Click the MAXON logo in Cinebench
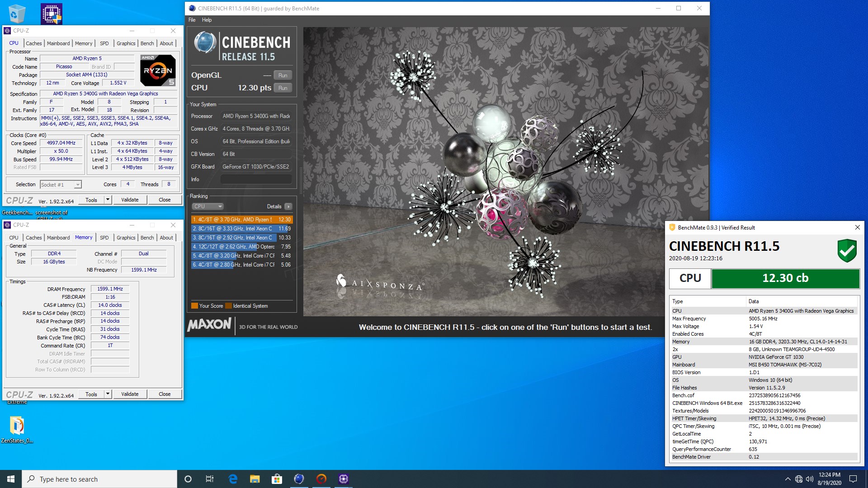This screenshot has height=488, width=868. 209,324
